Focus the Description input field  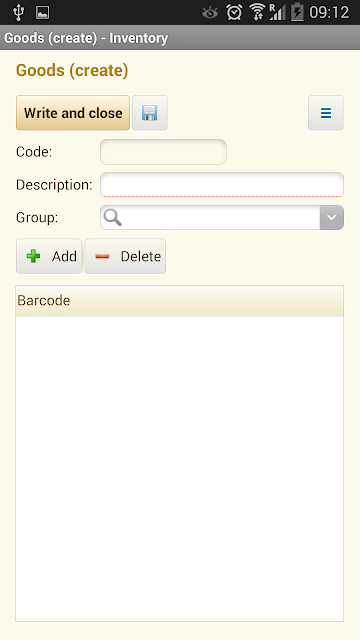pyautogui.click(x=222, y=185)
